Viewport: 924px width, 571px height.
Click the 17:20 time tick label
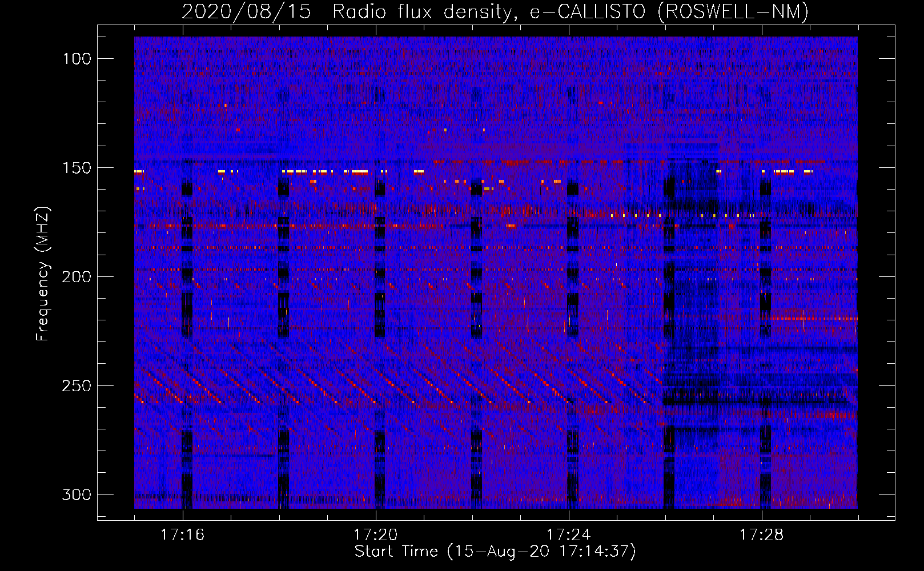(x=375, y=534)
